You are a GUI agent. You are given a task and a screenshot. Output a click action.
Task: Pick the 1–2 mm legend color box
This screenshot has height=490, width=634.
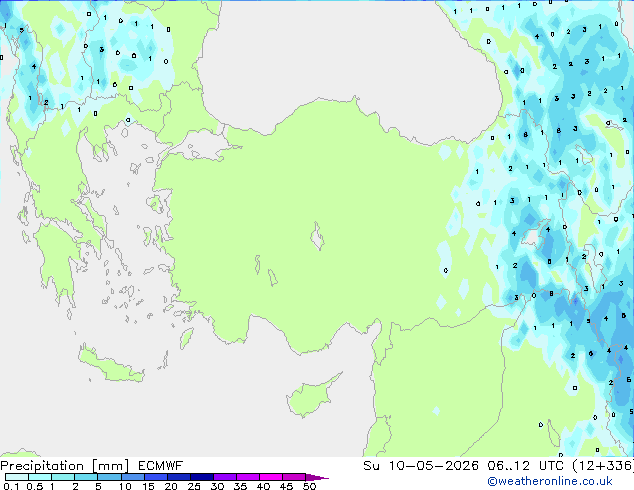[63, 477]
